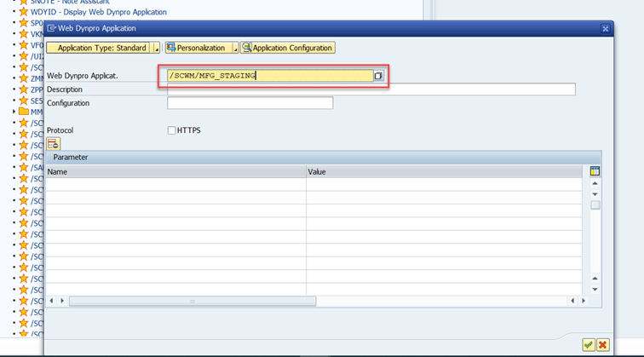
Task: Click star icon of WDYID favorite
Action: 24,12
